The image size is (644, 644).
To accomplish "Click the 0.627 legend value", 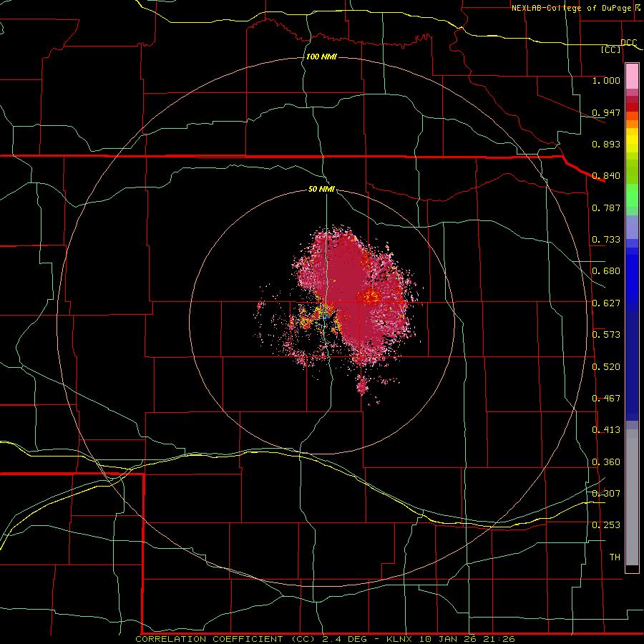I will 606,303.
